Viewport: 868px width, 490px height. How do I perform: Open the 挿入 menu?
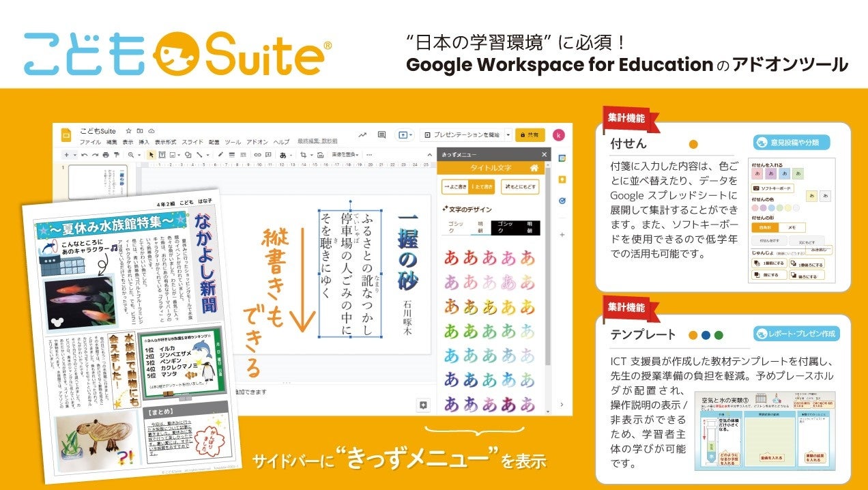145,143
